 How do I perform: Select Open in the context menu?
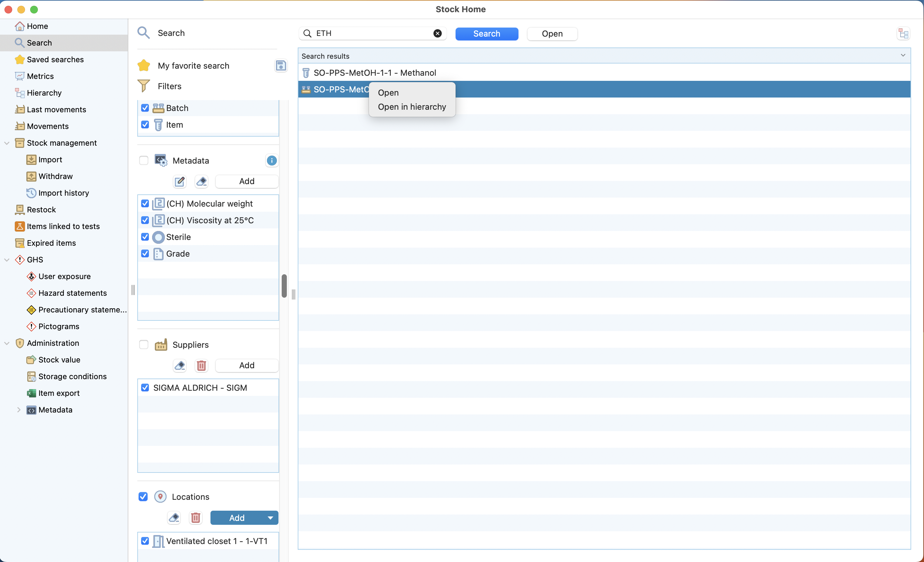(388, 93)
